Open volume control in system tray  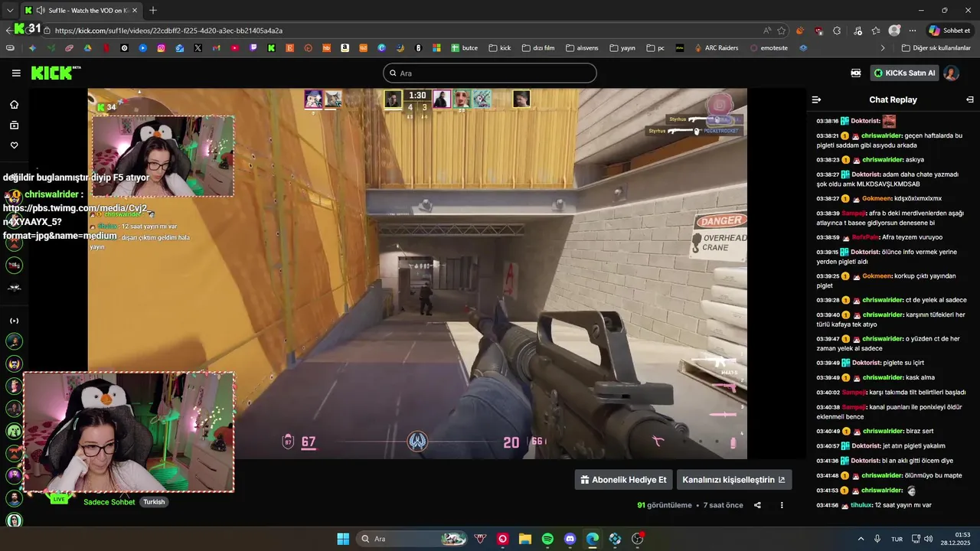[928, 539]
